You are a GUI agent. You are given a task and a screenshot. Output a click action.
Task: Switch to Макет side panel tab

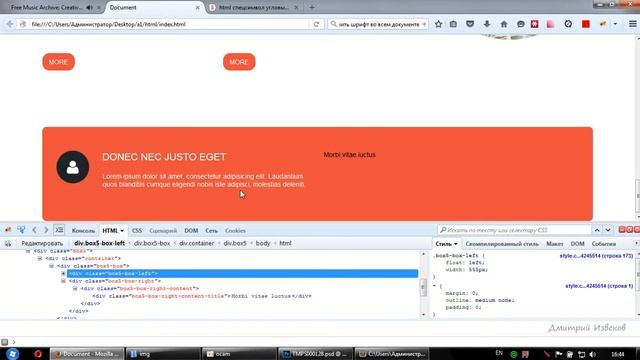coord(554,244)
